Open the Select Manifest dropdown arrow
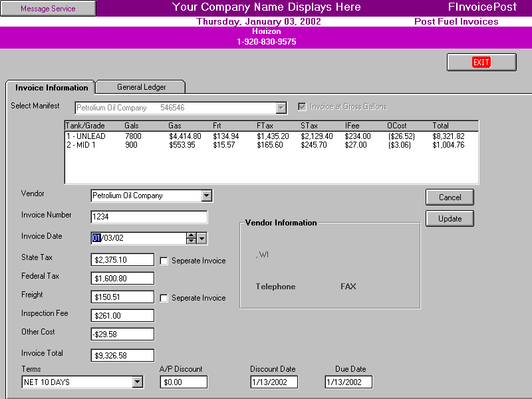Image resolution: width=532 pixels, height=399 pixels. pyautogui.click(x=281, y=108)
